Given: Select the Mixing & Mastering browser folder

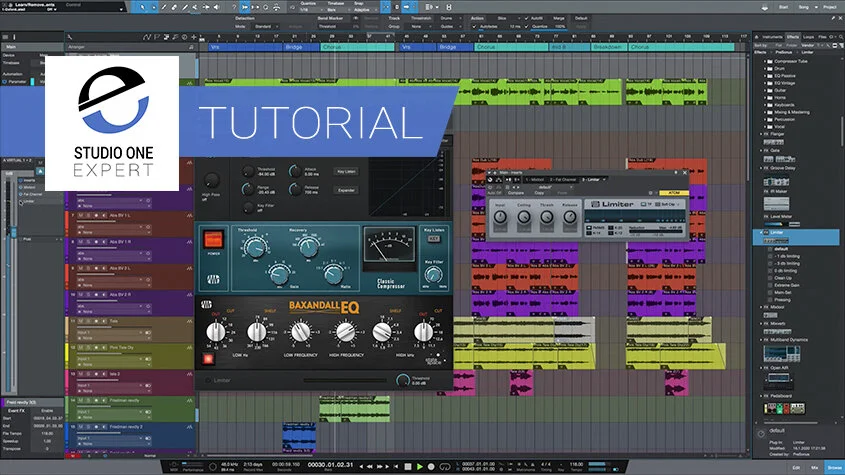Looking at the screenshot, I should 792,112.
